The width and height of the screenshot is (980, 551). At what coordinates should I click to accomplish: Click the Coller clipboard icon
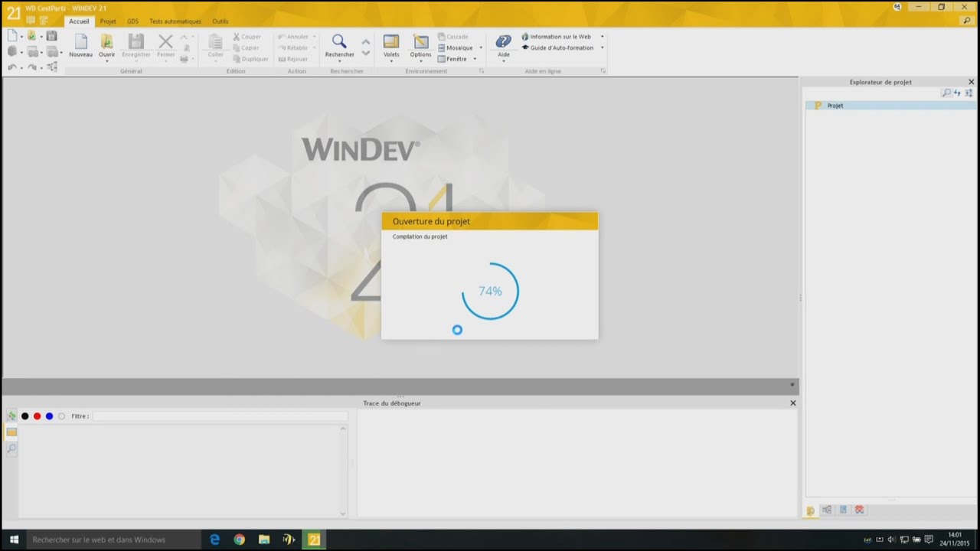click(215, 41)
